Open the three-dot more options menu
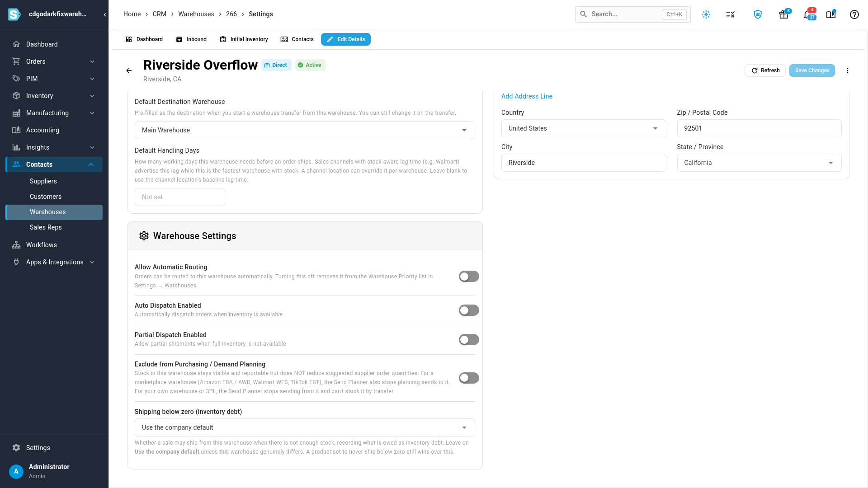 click(x=848, y=70)
